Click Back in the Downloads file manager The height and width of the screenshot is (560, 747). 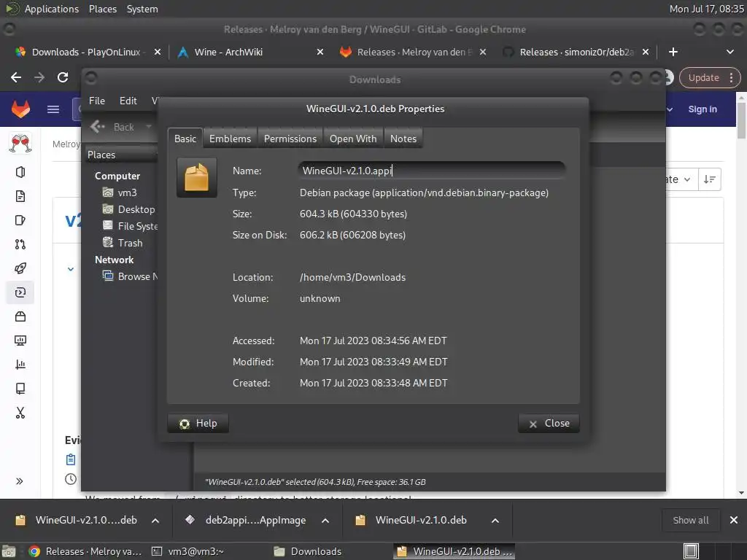click(x=113, y=127)
